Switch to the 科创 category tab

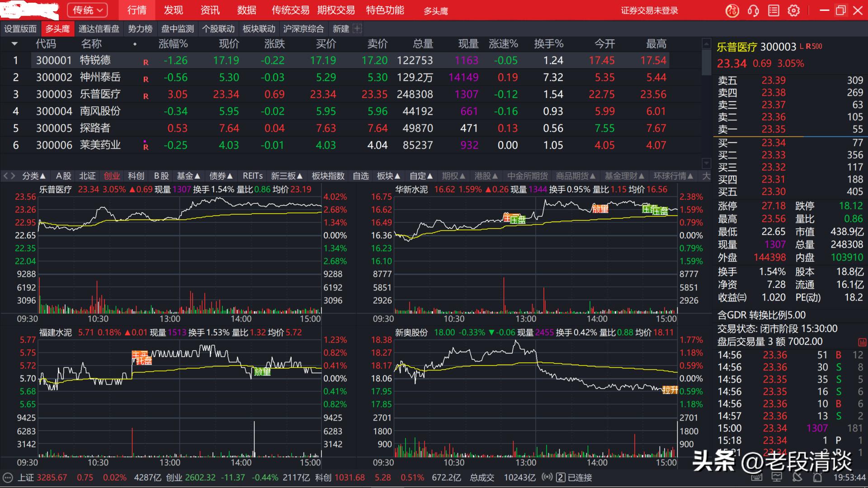tap(136, 176)
